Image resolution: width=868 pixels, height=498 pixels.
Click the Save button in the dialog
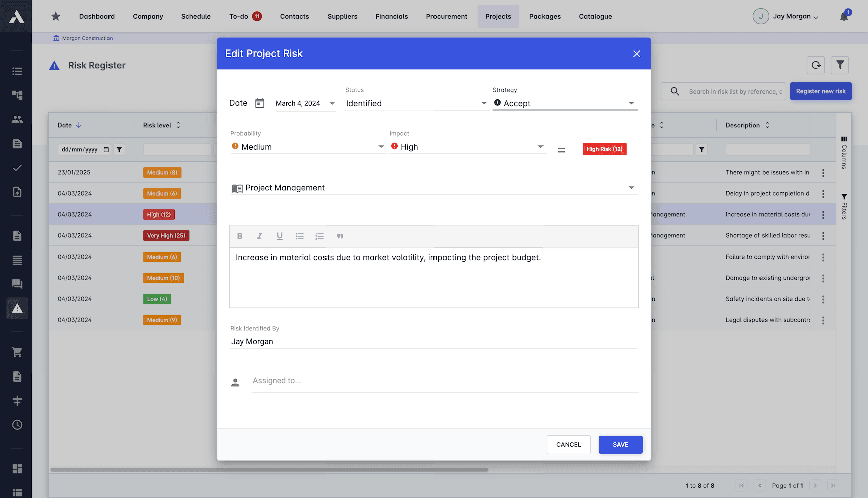(x=620, y=444)
